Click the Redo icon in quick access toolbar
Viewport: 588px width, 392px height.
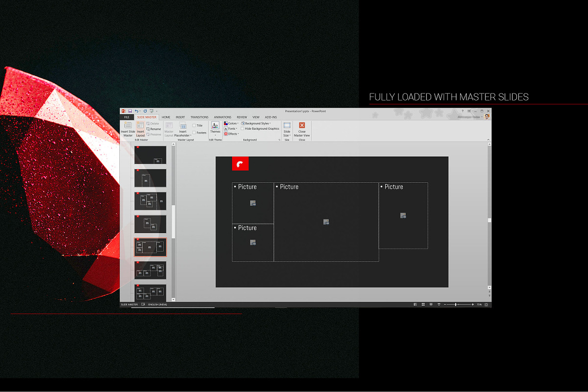[x=146, y=111]
